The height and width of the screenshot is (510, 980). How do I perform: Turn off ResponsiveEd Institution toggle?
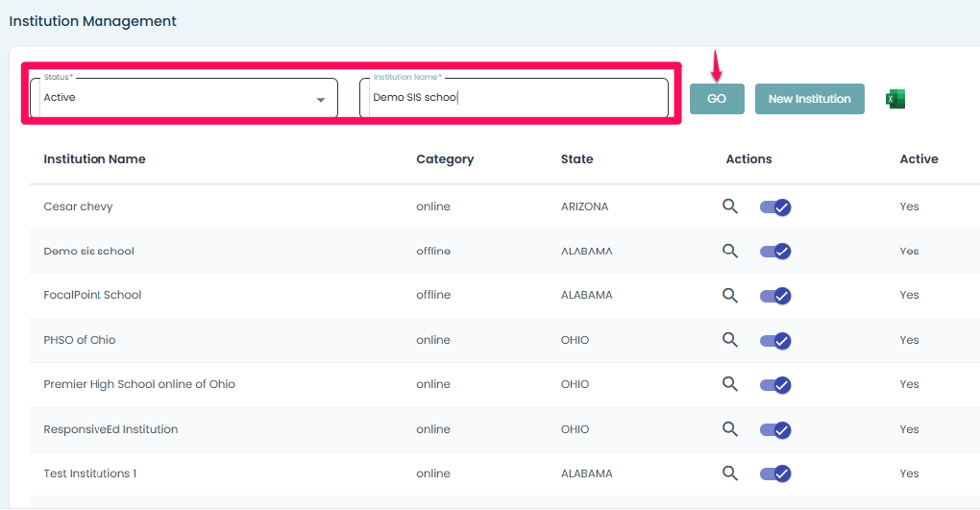pyautogui.click(x=775, y=429)
